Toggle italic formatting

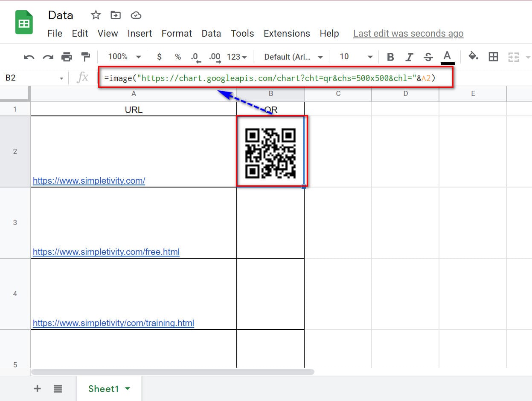(410, 57)
